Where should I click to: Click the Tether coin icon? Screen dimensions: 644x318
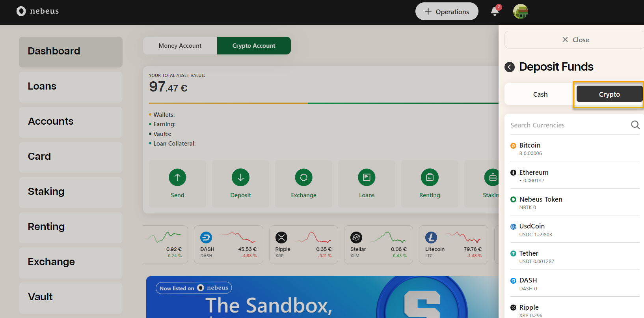tap(513, 253)
